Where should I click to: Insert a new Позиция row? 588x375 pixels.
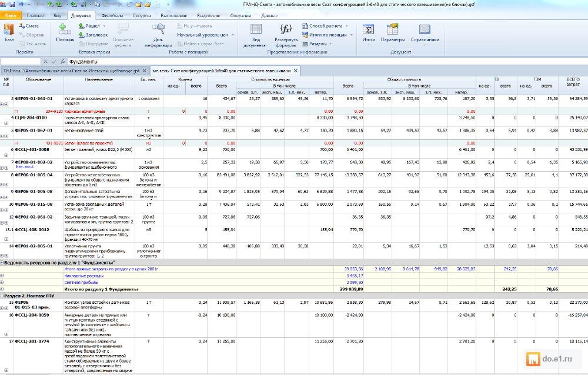coord(65,33)
